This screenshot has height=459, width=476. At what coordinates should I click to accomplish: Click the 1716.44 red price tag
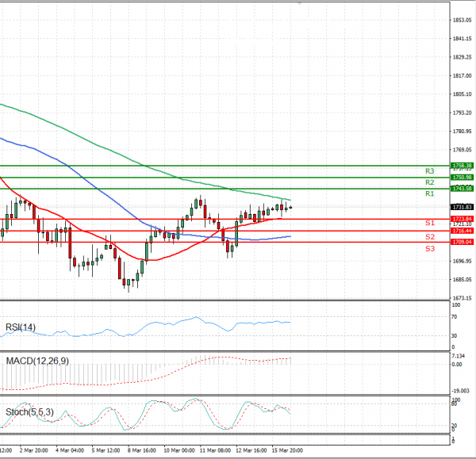462,231
